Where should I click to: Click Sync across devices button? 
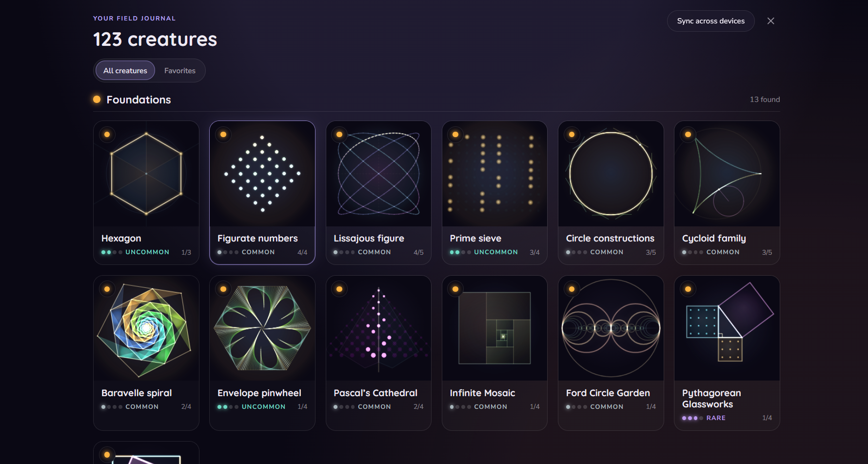click(x=710, y=21)
